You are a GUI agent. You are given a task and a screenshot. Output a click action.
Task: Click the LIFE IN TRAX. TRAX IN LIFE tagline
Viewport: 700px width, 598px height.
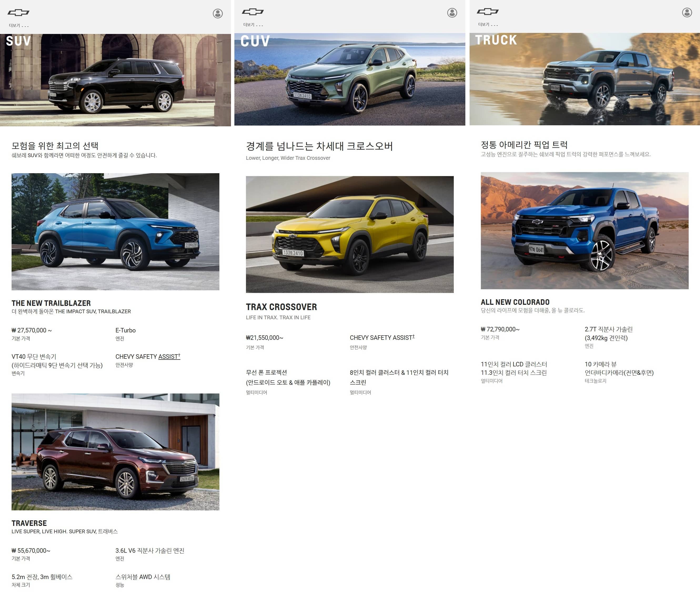tap(278, 317)
